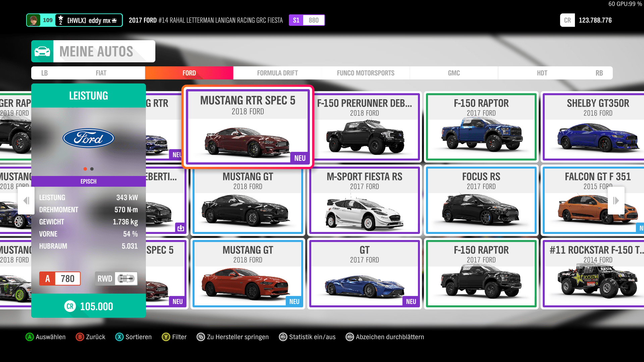Click the Leistung value 343 kW
Image resolution: width=644 pixels, height=362 pixels.
pyautogui.click(x=127, y=197)
